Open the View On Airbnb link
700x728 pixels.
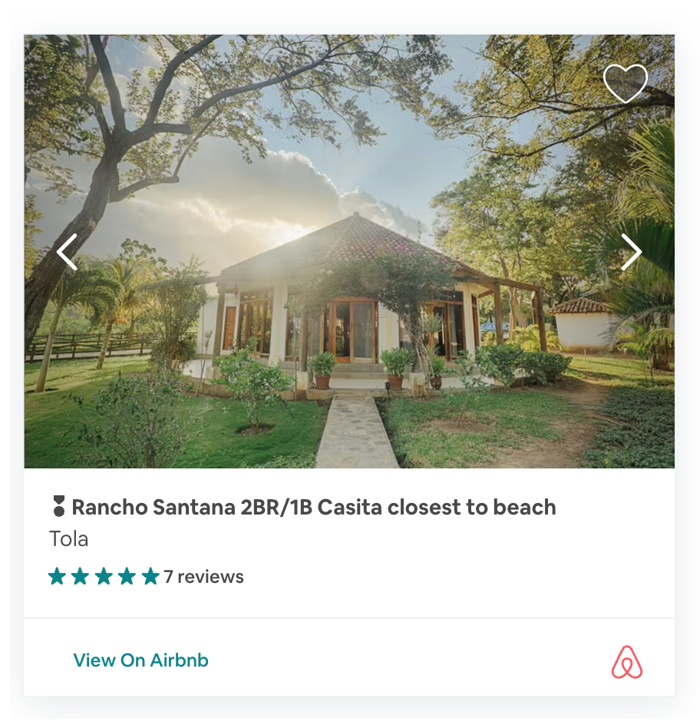(140, 660)
